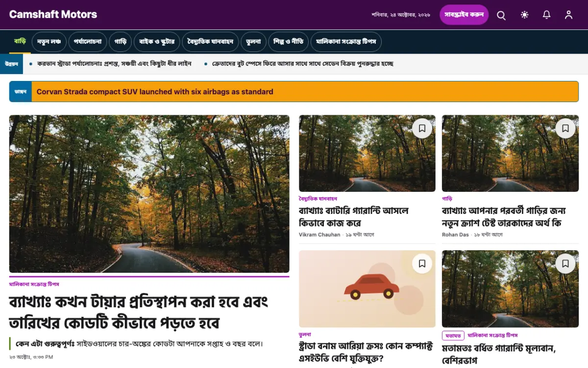588x368 pixels.
Task: Bookmark the মতামত extended warranty article
Action: (565, 264)
